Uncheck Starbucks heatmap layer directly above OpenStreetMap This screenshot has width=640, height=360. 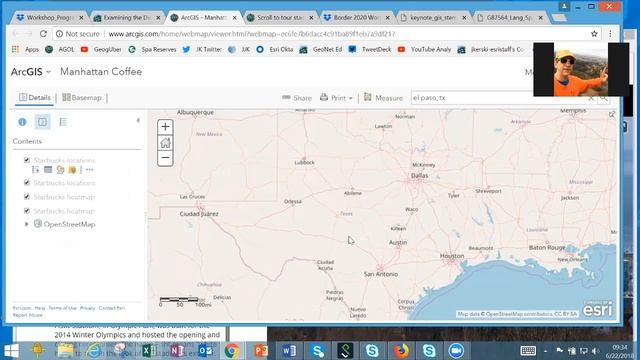click(27, 211)
